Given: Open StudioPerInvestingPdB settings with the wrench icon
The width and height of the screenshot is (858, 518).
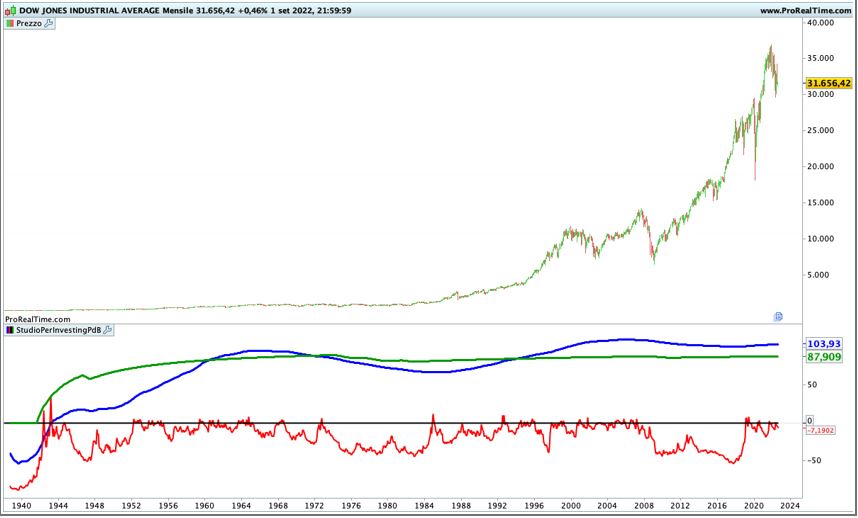Looking at the screenshot, I should click(108, 330).
